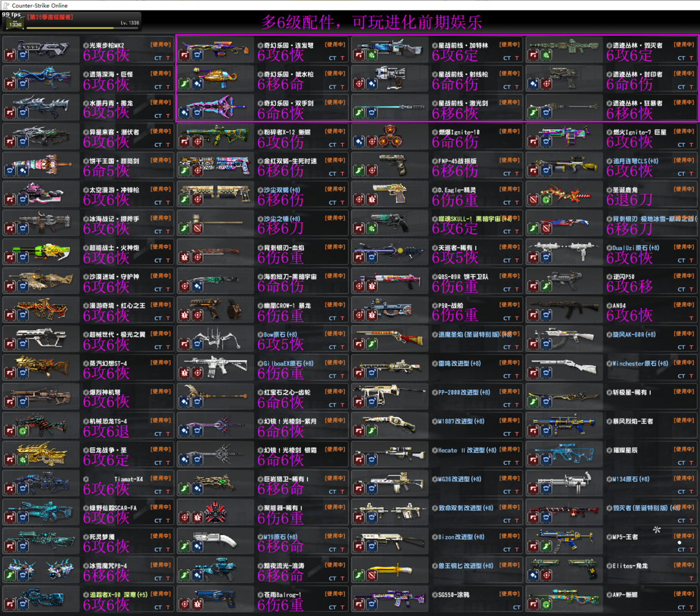This screenshot has width=700, height=616.
Task: Click red burst icon on D.Eagle-精灵 row
Action: (371, 200)
